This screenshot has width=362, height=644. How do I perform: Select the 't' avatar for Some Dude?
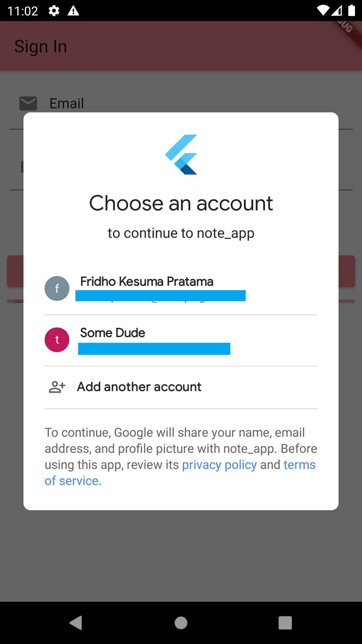(x=57, y=339)
